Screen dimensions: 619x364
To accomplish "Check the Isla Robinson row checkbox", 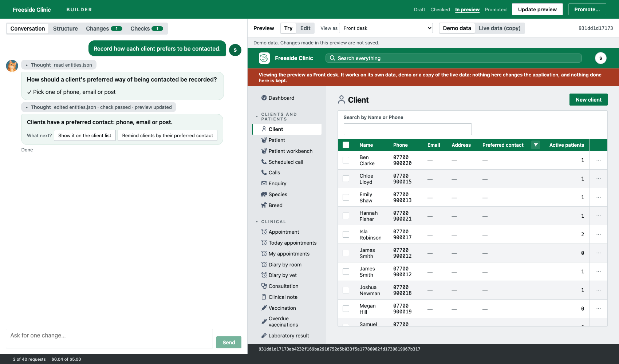I will [x=346, y=234].
